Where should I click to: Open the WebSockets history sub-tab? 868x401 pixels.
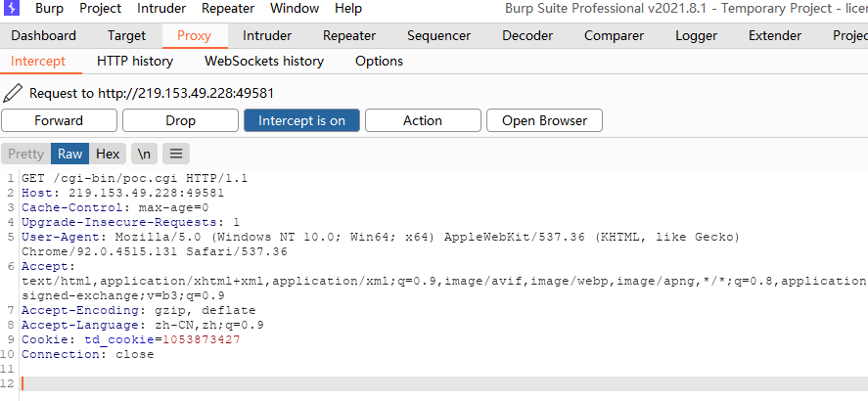pyautogui.click(x=264, y=61)
